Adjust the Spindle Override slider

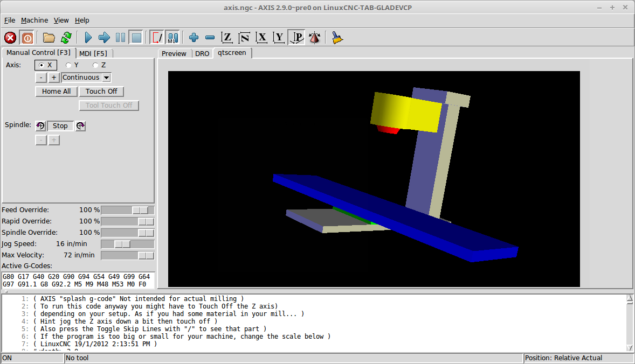coord(128,233)
